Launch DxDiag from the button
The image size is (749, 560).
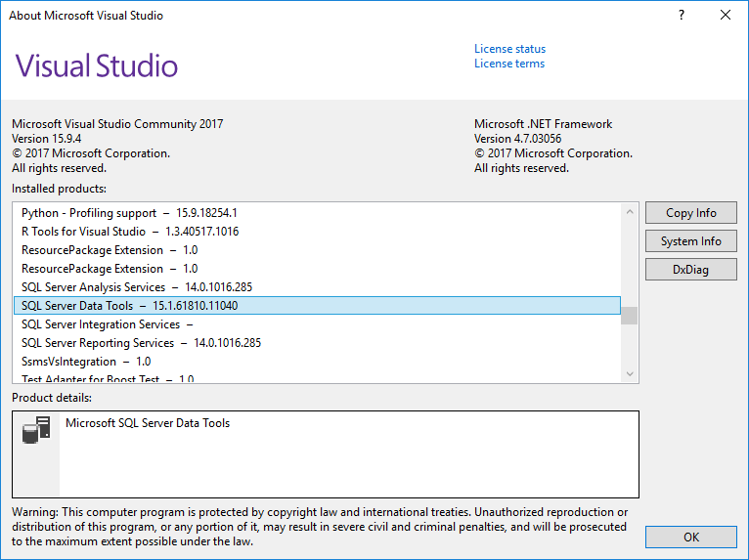pos(690,270)
